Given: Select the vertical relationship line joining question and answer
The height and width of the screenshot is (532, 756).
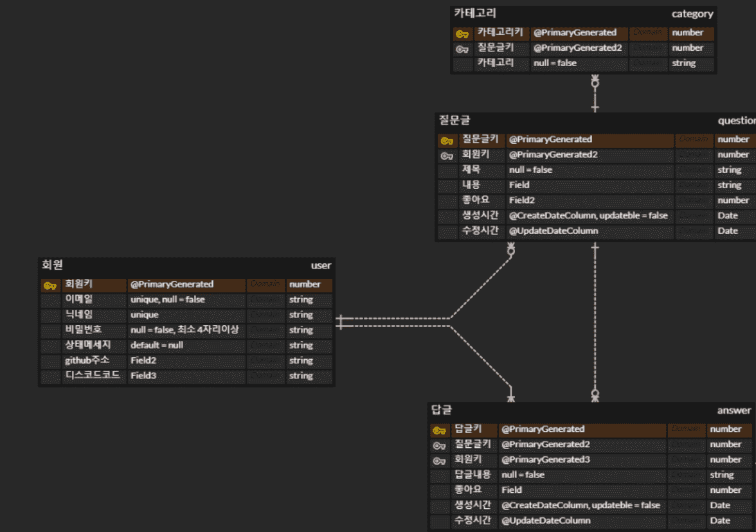Looking at the screenshot, I should 595,322.
